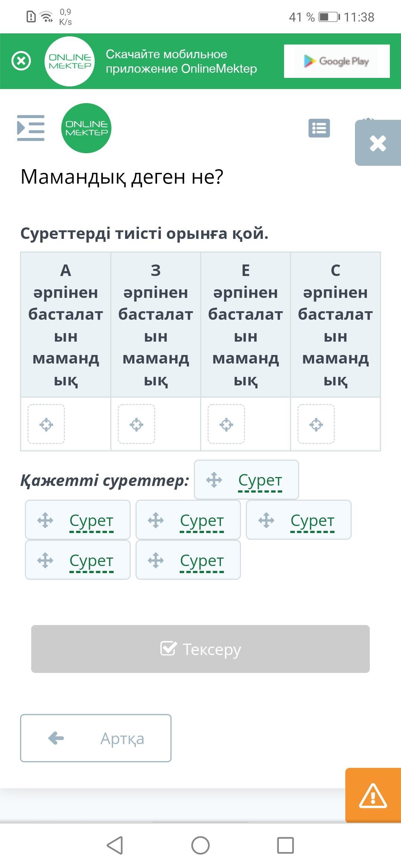Open the lesson list icon
This screenshot has height=868, width=401.
(319, 128)
